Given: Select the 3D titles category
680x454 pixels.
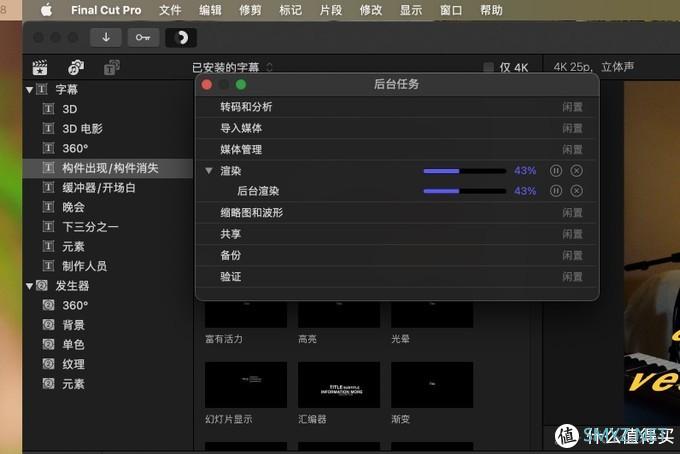Looking at the screenshot, I should tap(108, 109).
